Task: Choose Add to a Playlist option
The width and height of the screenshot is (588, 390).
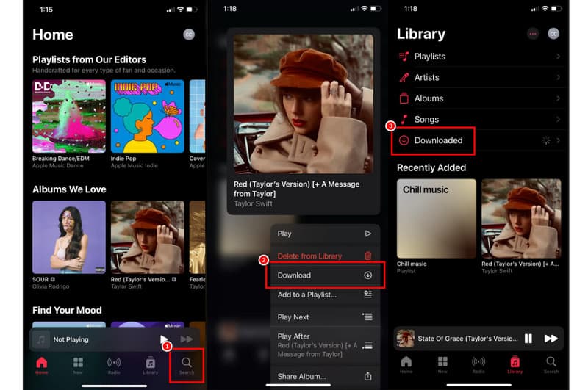Action: pos(325,295)
